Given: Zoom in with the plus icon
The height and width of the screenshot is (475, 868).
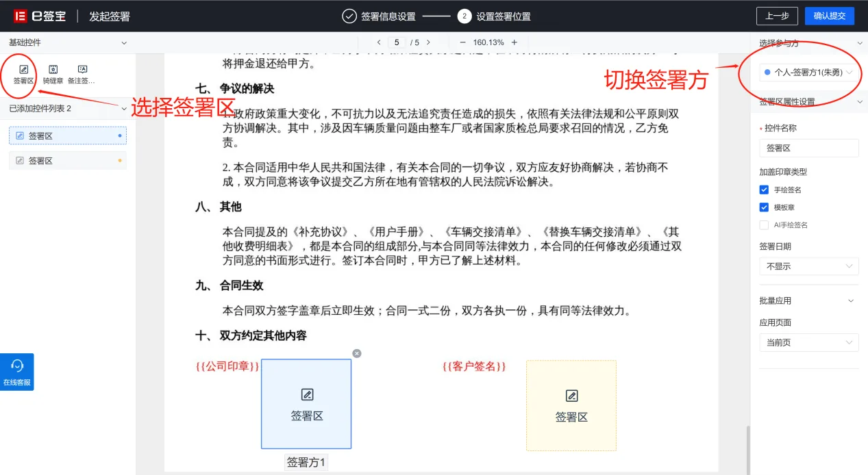Looking at the screenshot, I should (x=514, y=42).
